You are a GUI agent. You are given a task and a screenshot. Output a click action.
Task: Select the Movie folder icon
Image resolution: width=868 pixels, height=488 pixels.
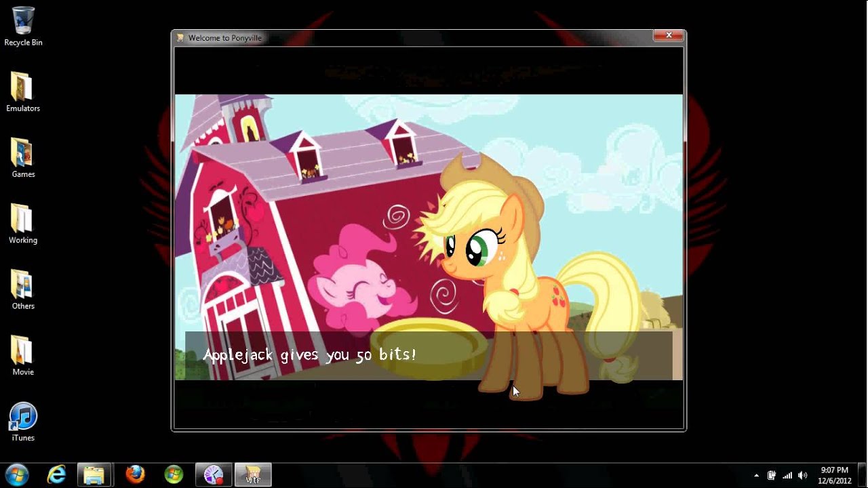tap(23, 356)
